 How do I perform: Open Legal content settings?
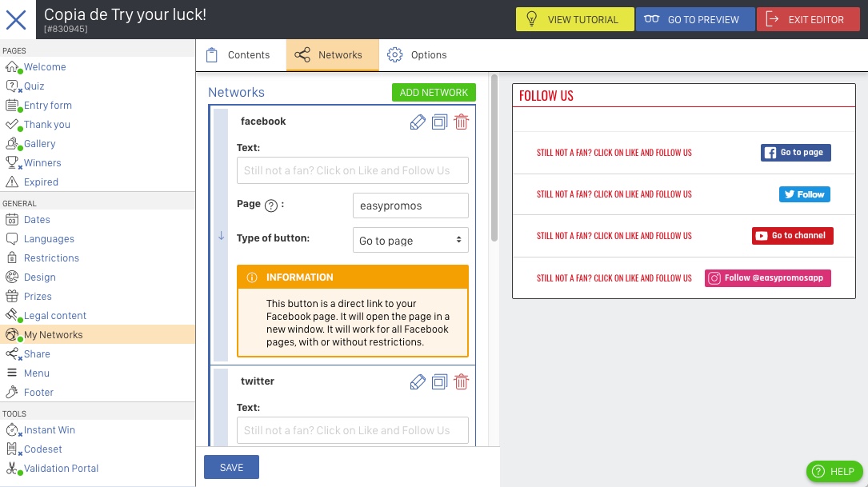(x=55, y=315)
